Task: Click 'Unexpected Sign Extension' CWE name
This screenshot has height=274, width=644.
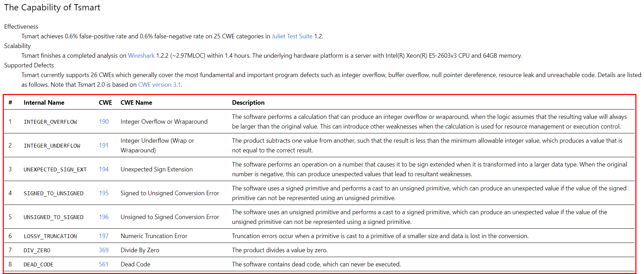Action: [x=157, y=169]
